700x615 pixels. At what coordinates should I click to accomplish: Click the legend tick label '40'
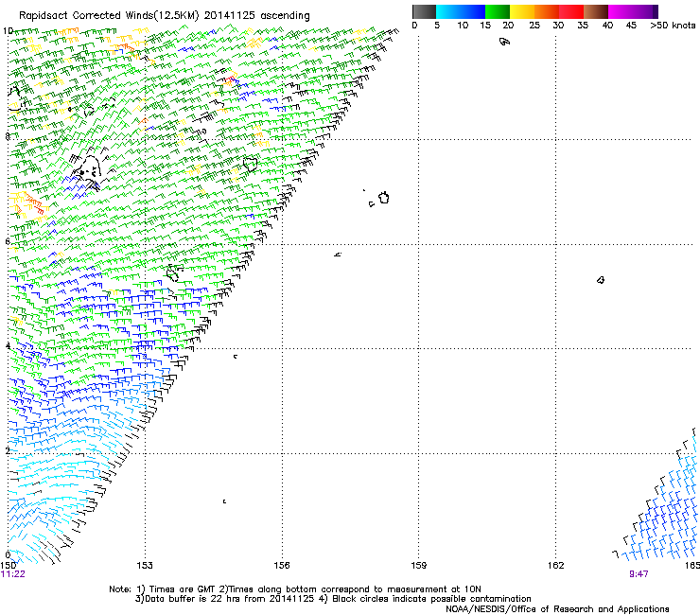[607, 26]
